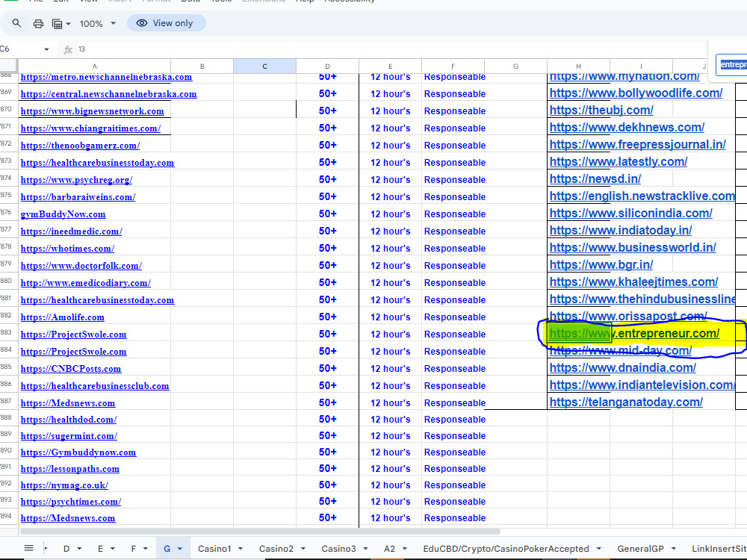
Task: Open Casino3 tab dropdown arrow
Action: pyautogui.click(x=365, y=549)
